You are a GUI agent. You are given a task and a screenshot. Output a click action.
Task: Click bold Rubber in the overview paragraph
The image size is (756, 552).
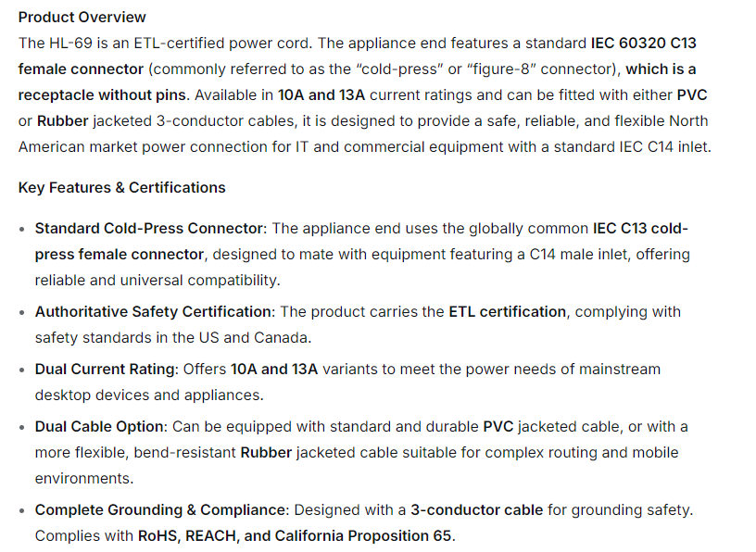click(63, 120)
